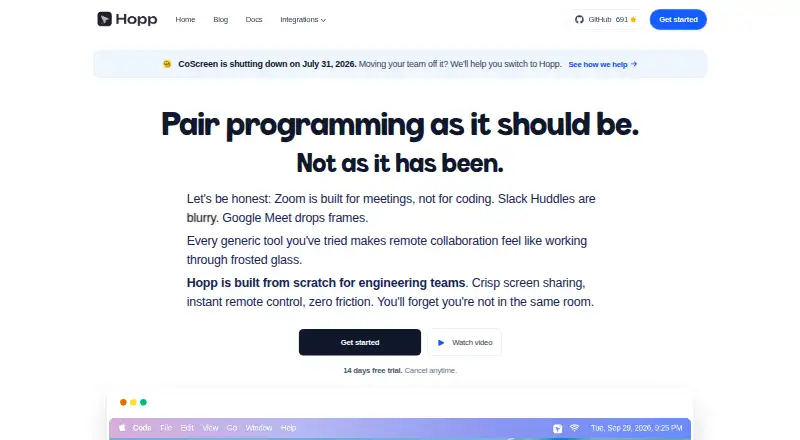Expand the Integrations dropdown menu
The image size is (800, 440).
click(303, 19)
